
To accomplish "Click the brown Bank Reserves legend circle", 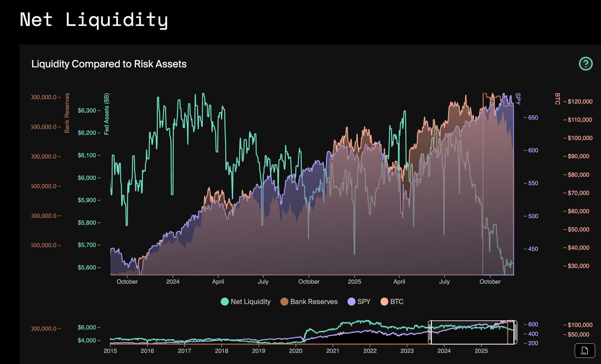I will click(x=284, y=302).
